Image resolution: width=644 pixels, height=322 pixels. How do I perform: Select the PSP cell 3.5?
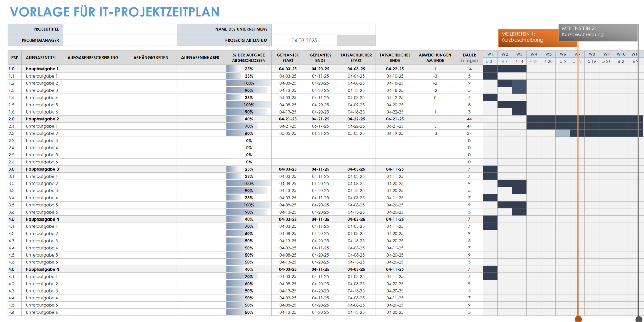tap(15, 205)
